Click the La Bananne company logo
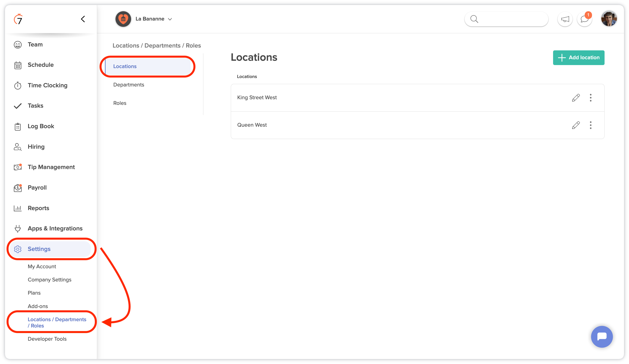 123,19
